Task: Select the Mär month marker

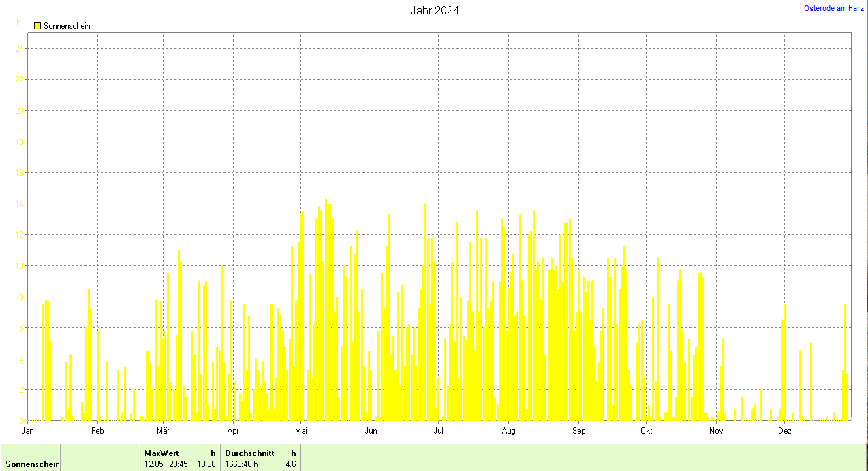Action: 163,431
